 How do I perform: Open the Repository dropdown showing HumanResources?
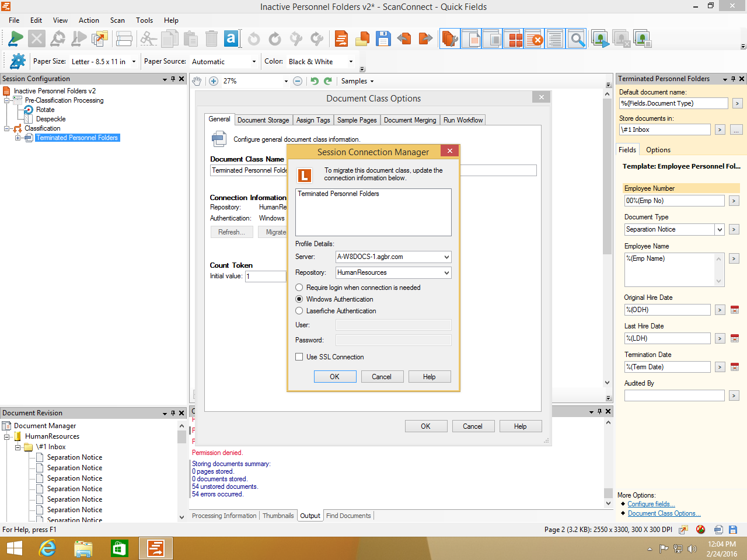click(x=446, y=272)
